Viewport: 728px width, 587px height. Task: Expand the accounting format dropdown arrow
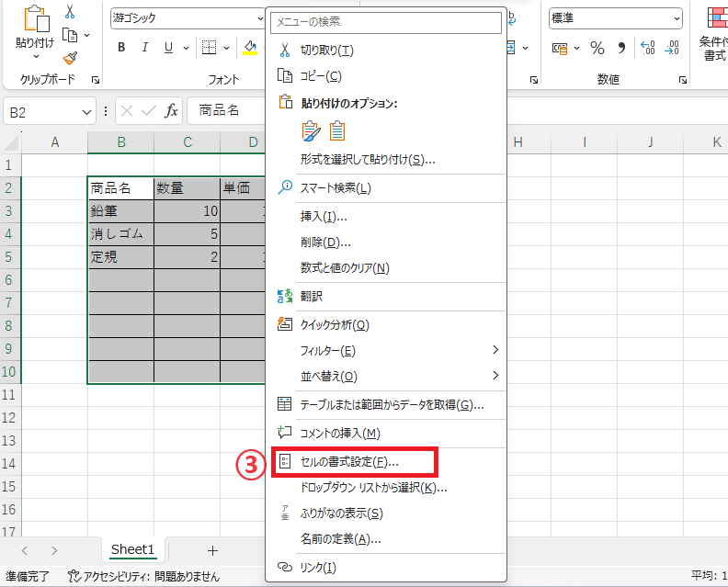(576, 48)
